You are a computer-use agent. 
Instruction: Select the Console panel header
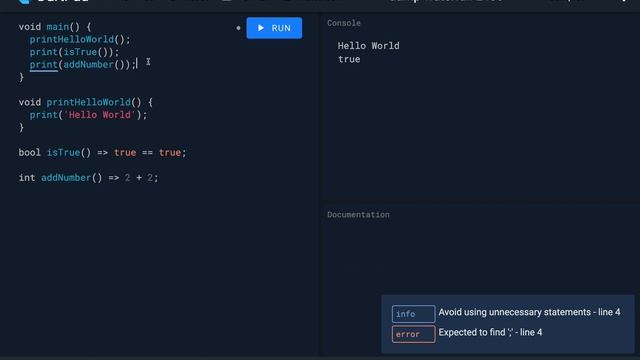(x=344, y=23)
